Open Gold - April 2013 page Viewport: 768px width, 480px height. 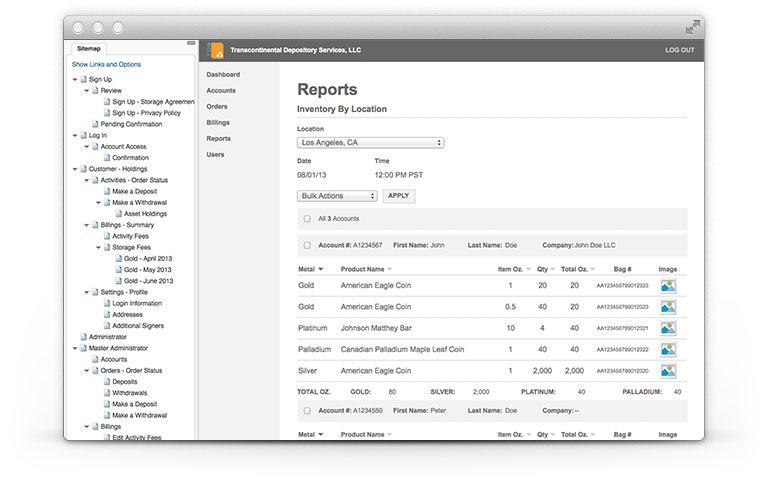[x=148, y=259]
